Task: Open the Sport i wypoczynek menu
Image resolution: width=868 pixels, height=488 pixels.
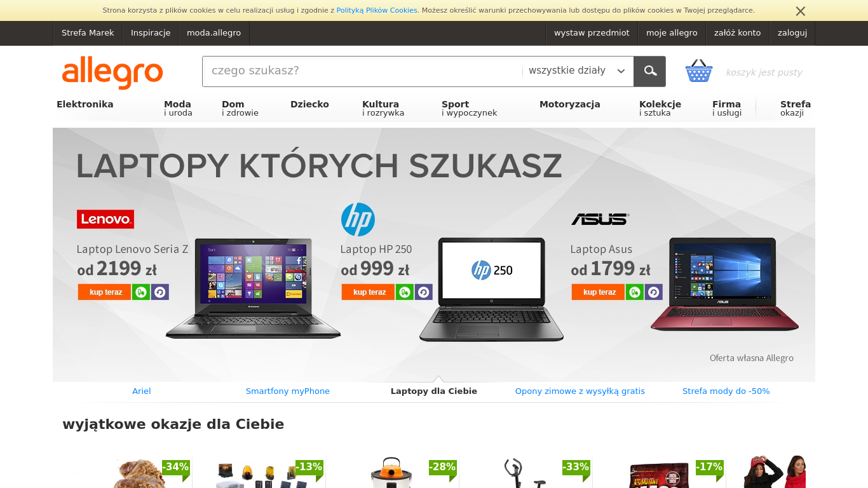Action: tap(469, 108)
